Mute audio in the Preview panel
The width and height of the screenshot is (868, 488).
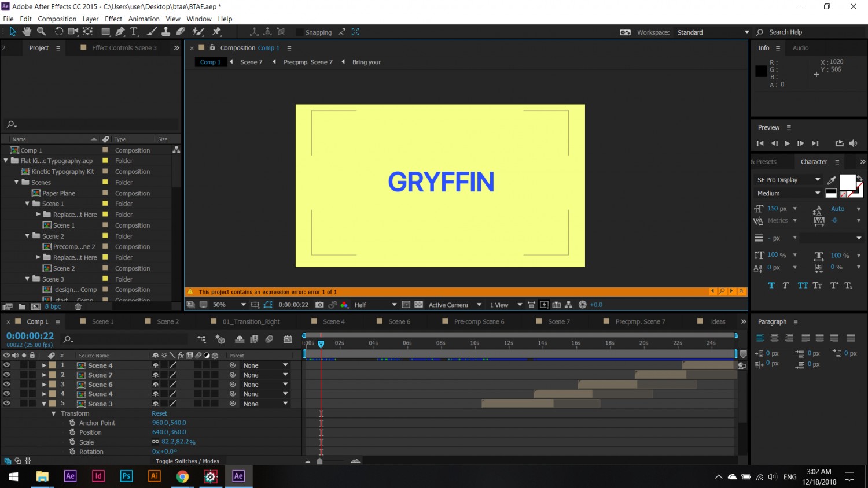pyautogui.click(x=853, y=143)
